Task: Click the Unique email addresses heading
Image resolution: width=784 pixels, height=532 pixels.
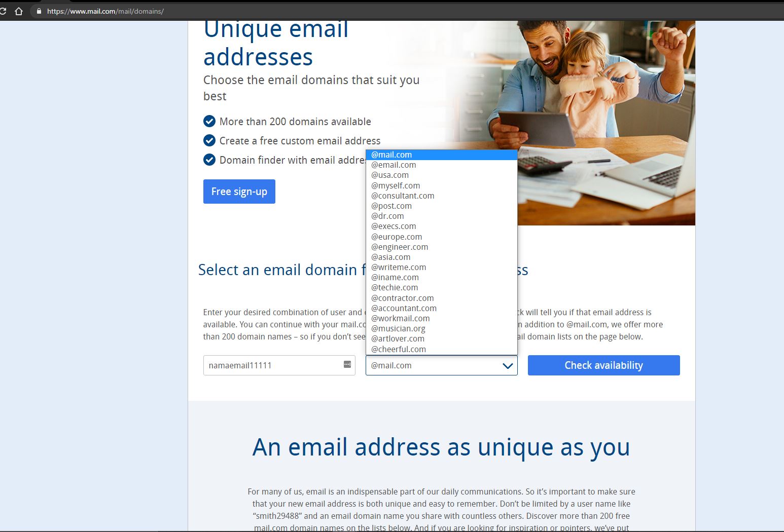Action: 276,43
